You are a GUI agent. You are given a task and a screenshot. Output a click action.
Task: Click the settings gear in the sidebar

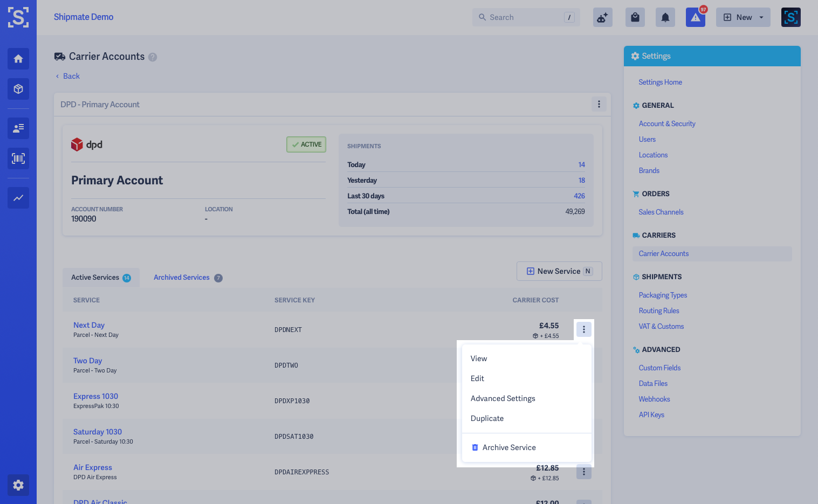pyautogui.click(x=18, y=485)
